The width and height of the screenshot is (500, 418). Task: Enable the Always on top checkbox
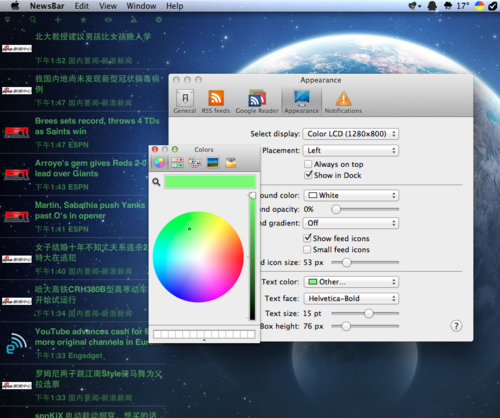[x=308, y=164]
